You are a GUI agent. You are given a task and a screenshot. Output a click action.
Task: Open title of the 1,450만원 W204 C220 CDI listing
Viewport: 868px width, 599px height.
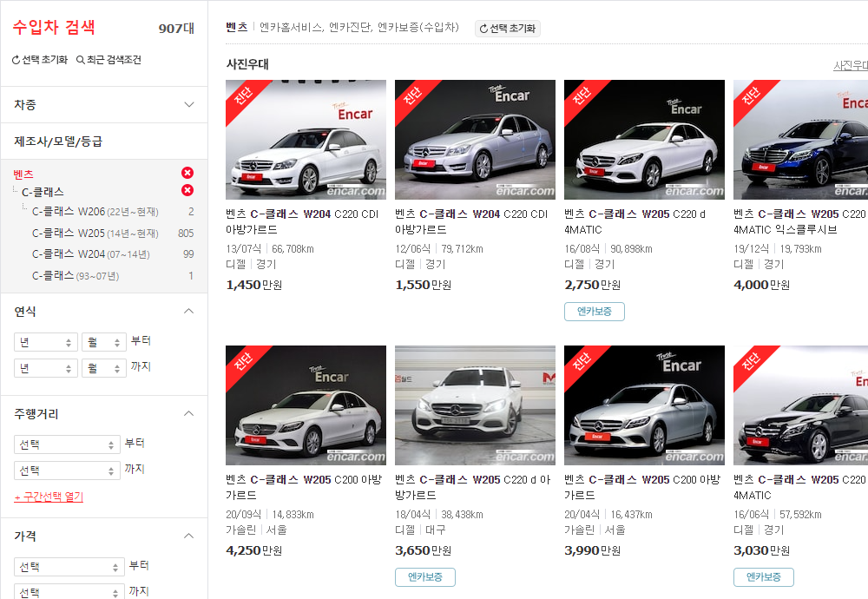pos(303,221)
